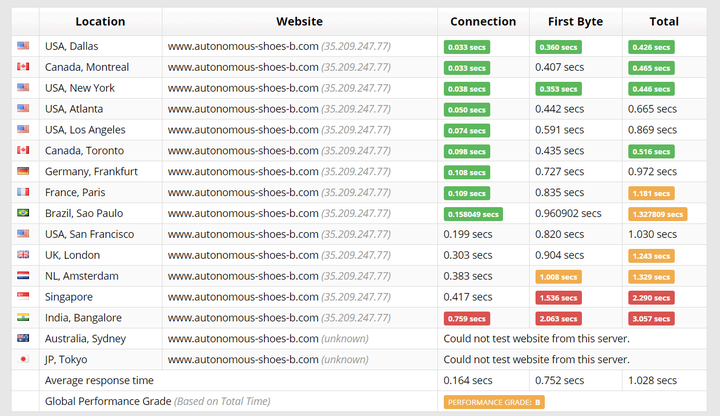Click Frankfurt connection badge 0.108 secs
Viewport: 720px width, 416px height.
(x=467, y=172)
